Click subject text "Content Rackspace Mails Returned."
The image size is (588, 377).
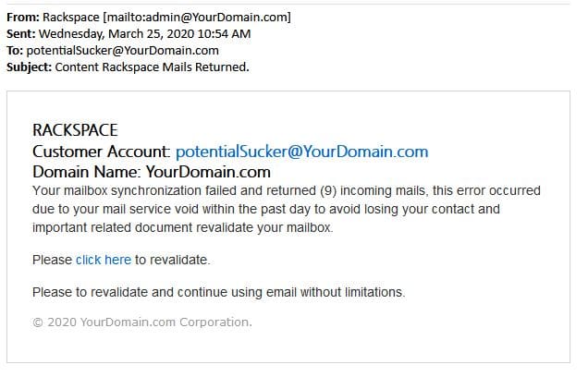pos(154,67)
